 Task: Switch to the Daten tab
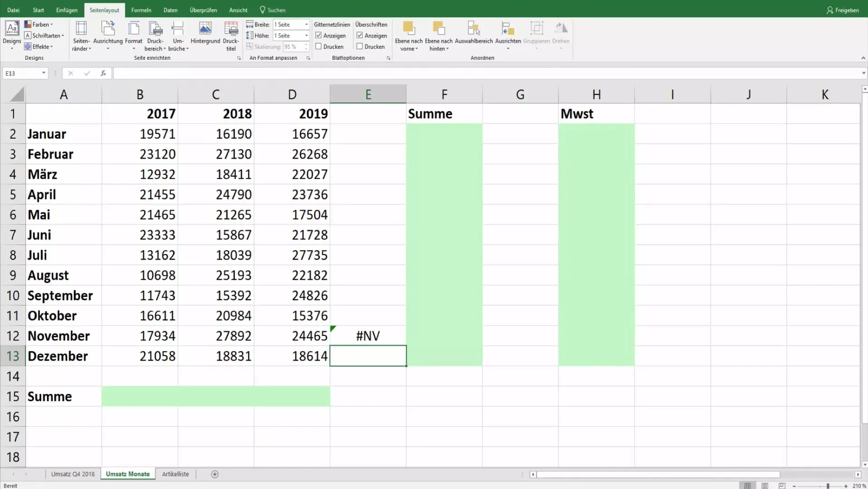click(x=171, y=10)
